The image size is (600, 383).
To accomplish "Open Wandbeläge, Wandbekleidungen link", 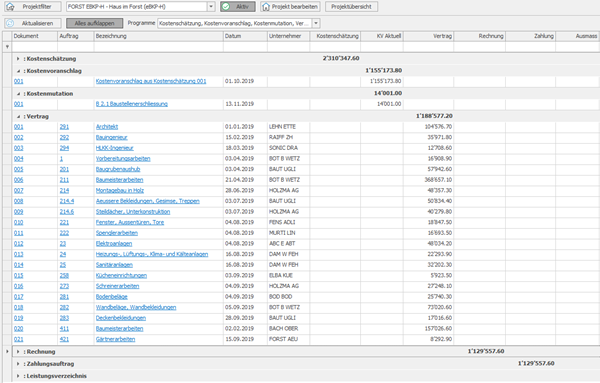I will click(x=136, y=308).
